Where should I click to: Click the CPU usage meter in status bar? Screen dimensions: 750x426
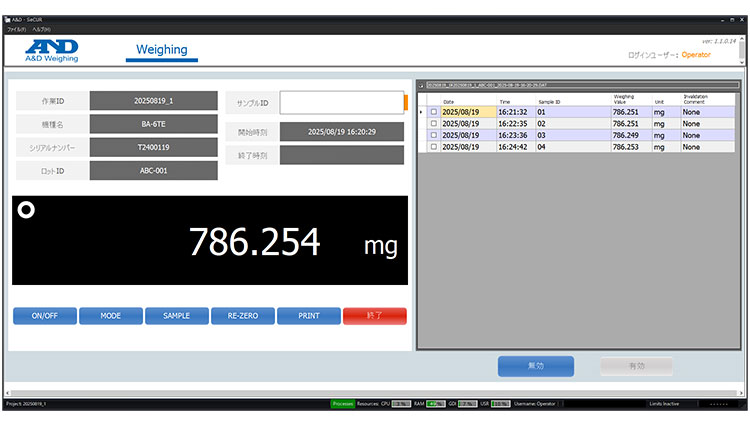coord(401,404)
